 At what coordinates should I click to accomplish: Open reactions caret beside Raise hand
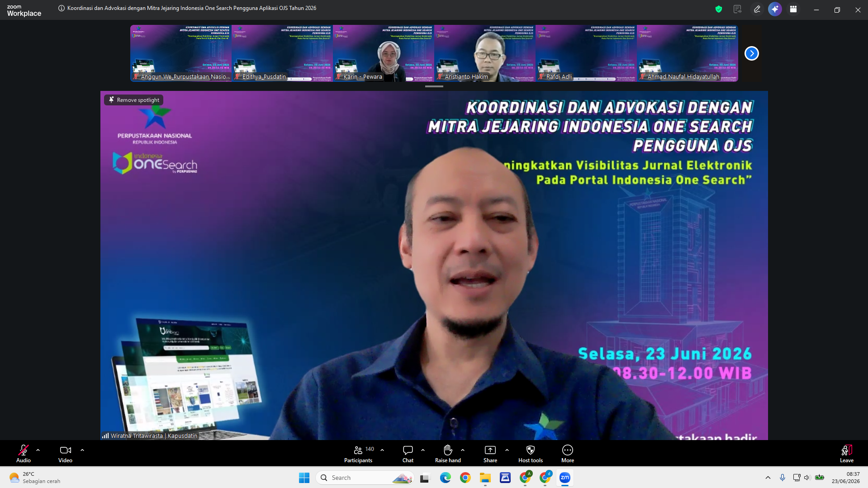tap(463, 450)
